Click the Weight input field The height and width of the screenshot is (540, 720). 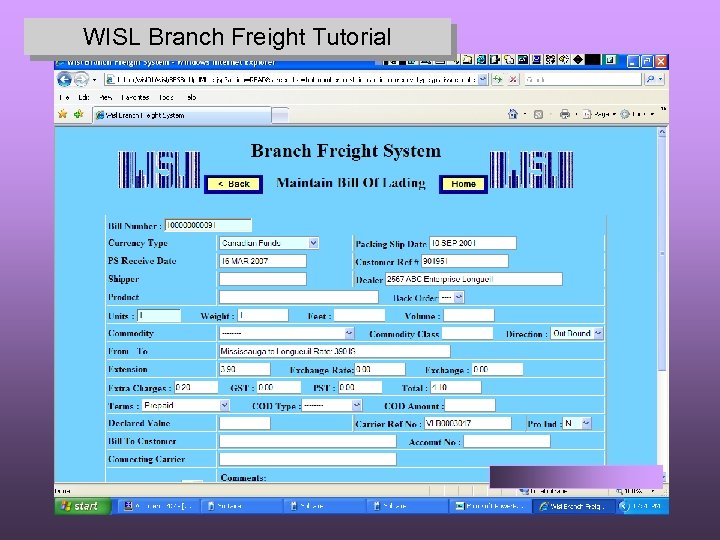(x=263, y=315)
